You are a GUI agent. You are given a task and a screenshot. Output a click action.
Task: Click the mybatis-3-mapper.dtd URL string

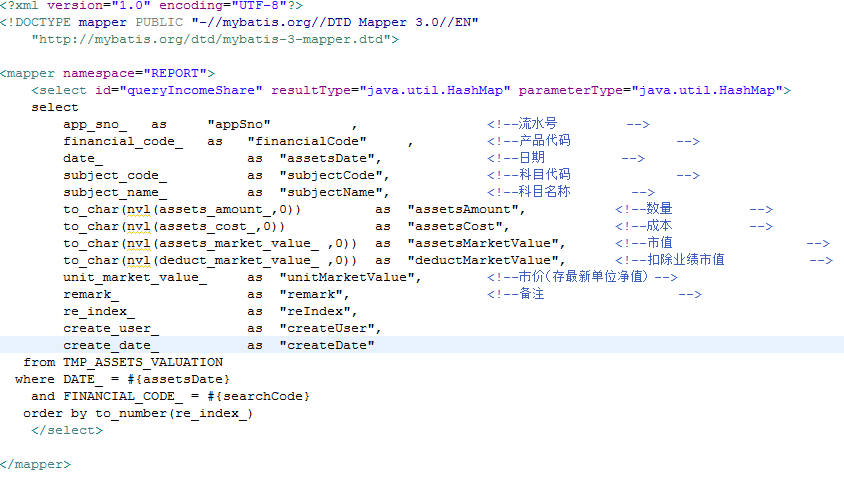211,39
